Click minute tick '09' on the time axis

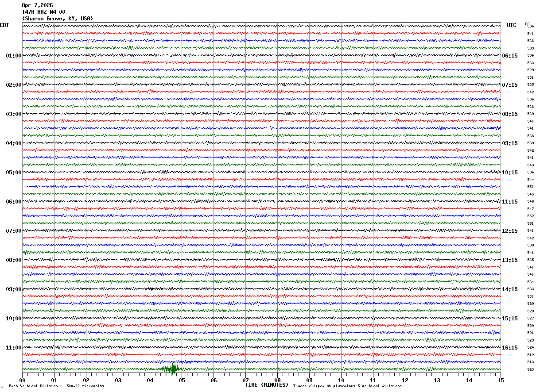[309, 380]
